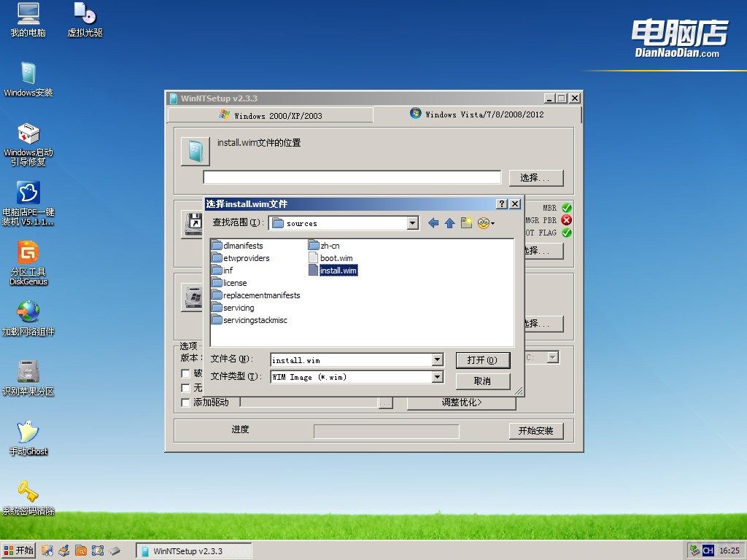Select the servicing folder
Viewport: 747px width, 560px height.
233,308
